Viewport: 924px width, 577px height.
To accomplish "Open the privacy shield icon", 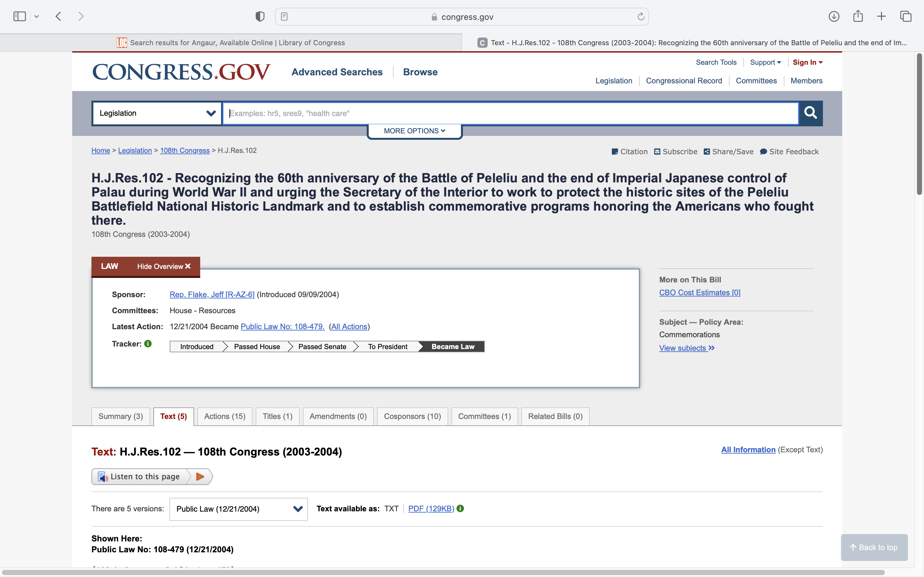I will [x=260, y=16].
